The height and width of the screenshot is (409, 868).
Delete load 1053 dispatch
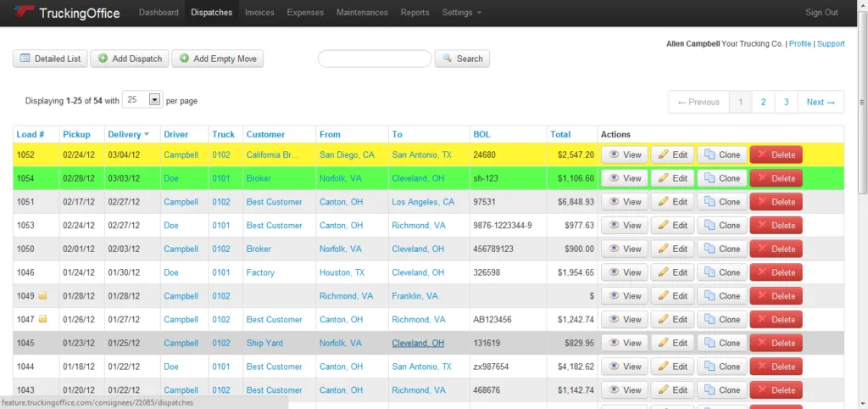[776, 226]
